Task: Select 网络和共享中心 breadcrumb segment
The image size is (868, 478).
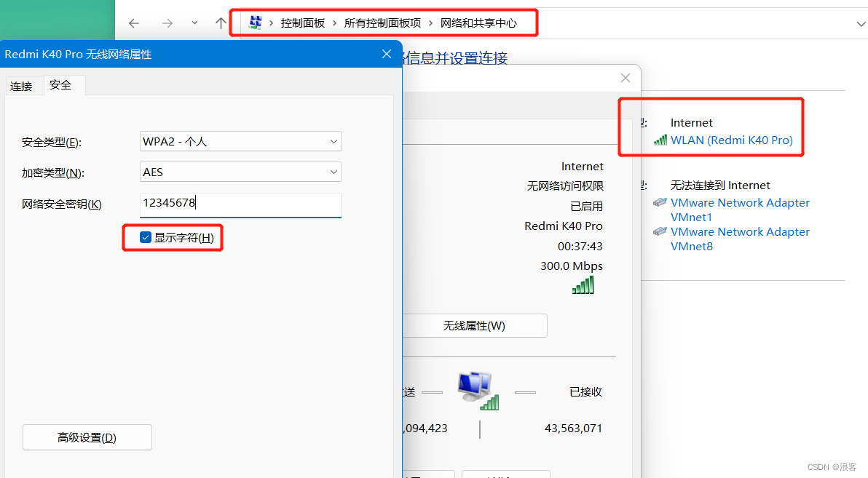Action: coord(479,23)
